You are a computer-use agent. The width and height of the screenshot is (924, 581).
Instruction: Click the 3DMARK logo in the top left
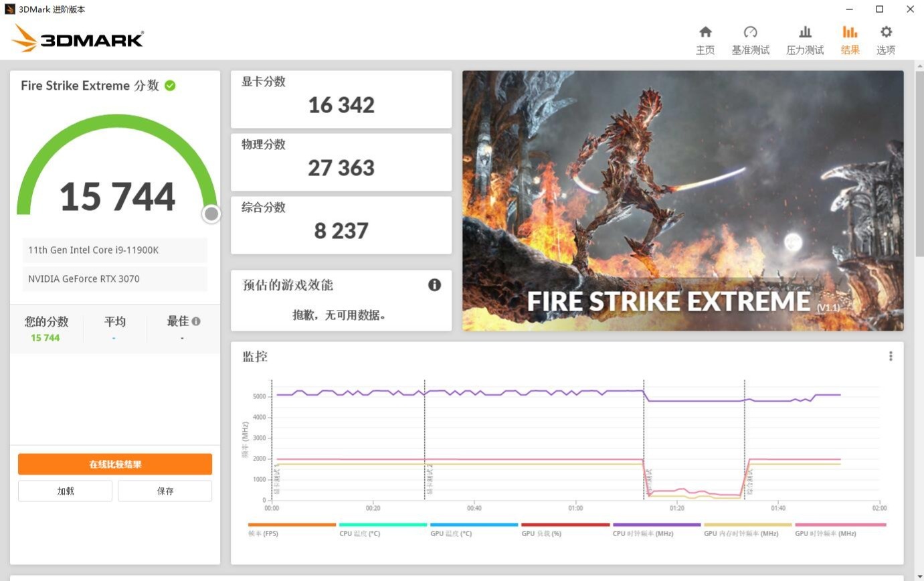(x=77, y=38)
